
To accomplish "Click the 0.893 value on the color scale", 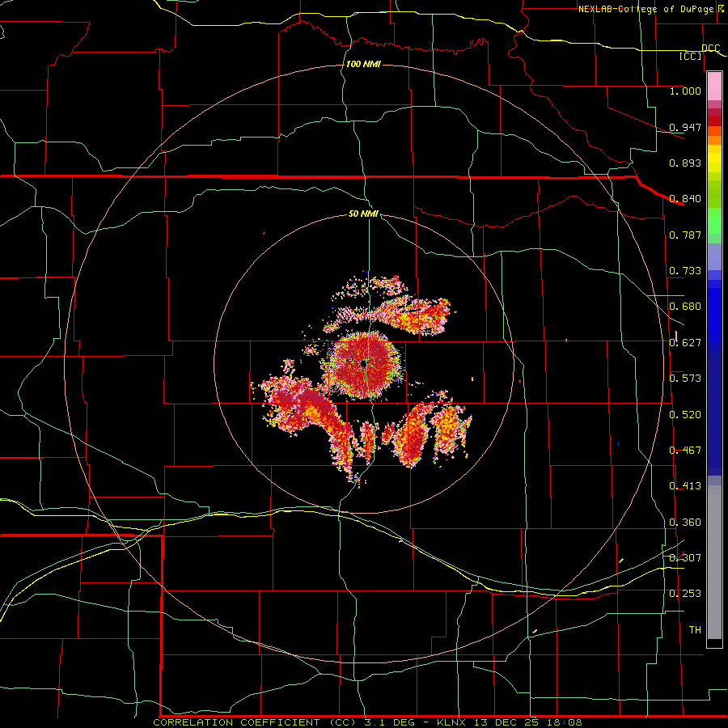I will 685,163.
